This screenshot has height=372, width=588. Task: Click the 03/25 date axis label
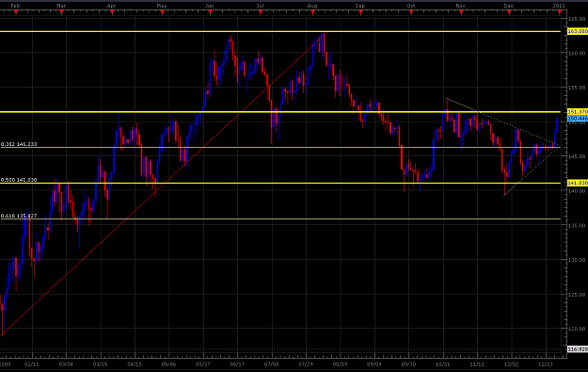(100, 364)
